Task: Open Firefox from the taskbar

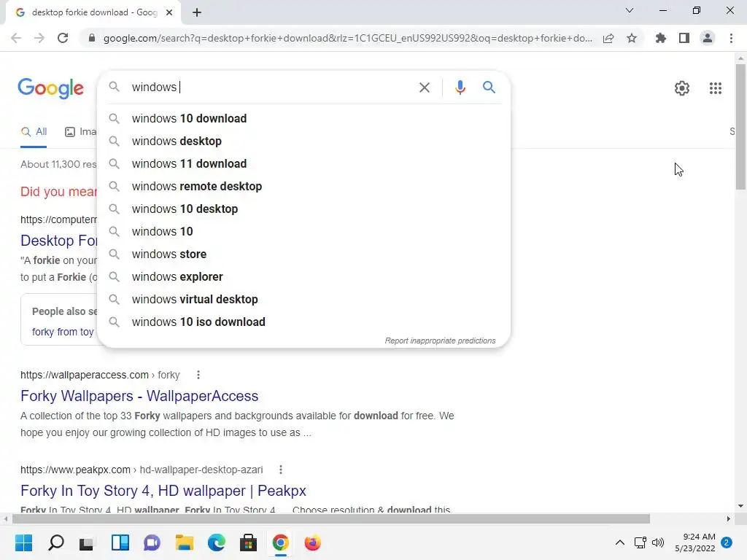Action: coord(312,542)
